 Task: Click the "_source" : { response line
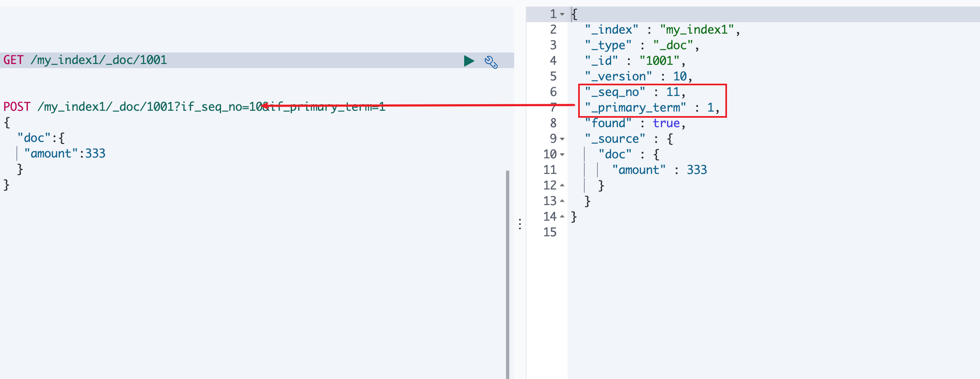click(629, 139)
